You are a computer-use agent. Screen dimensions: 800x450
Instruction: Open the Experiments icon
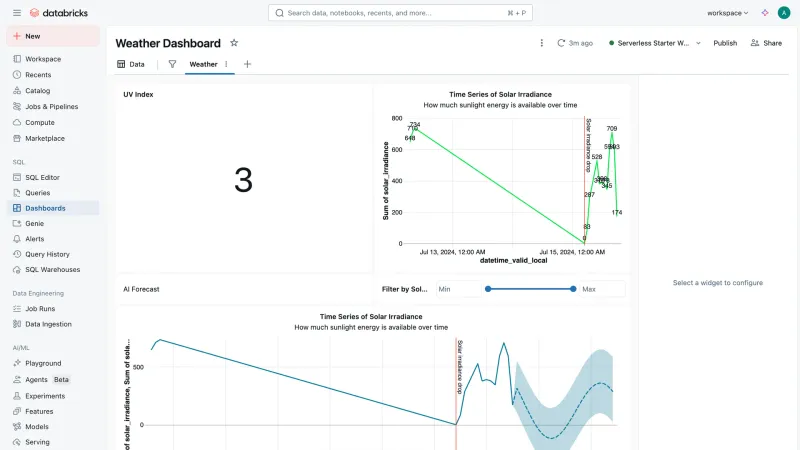(x=17, y=396)
